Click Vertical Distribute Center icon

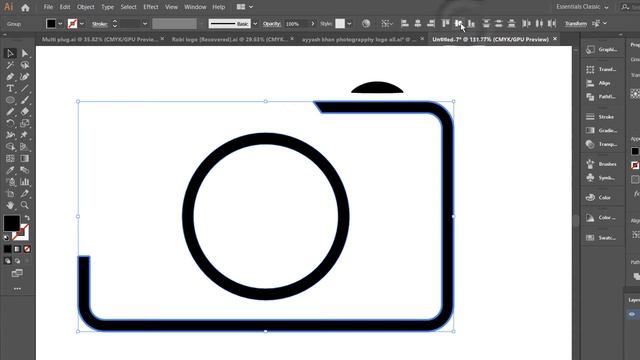[x=498, y=24]
